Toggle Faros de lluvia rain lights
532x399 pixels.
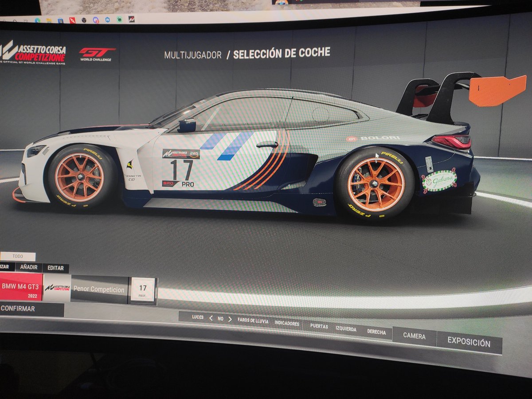pyautogui.click(x=253, y=321)
